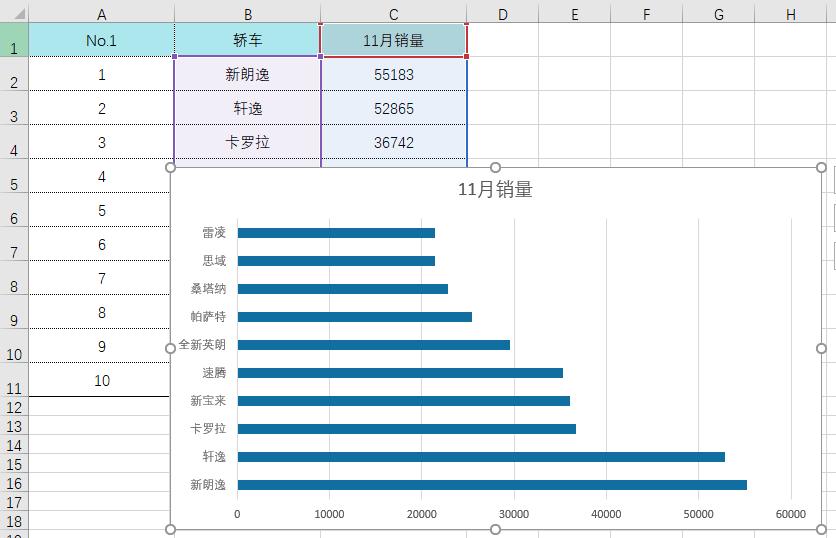Click the 速腾 bar in chart
This screenshot has width=836, height=538.
coord(400,373)
